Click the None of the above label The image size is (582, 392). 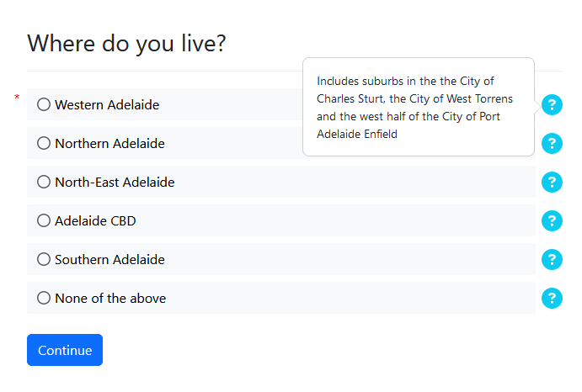110,299
